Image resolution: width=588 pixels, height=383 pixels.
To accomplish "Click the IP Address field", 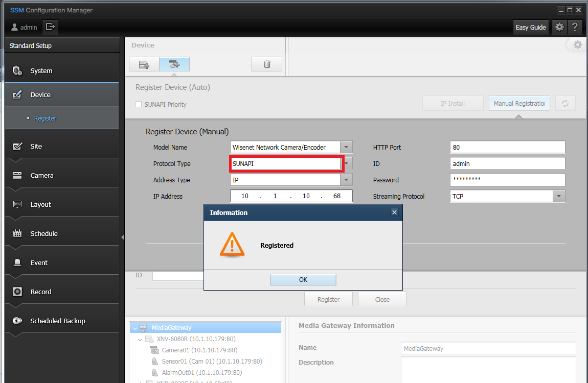I will click(291, 196).
